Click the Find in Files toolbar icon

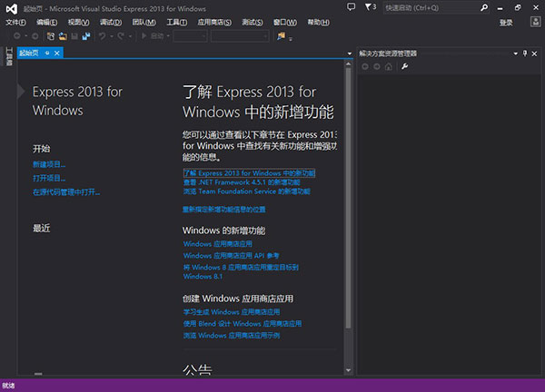pyautogui.click(x=281, y=35)
